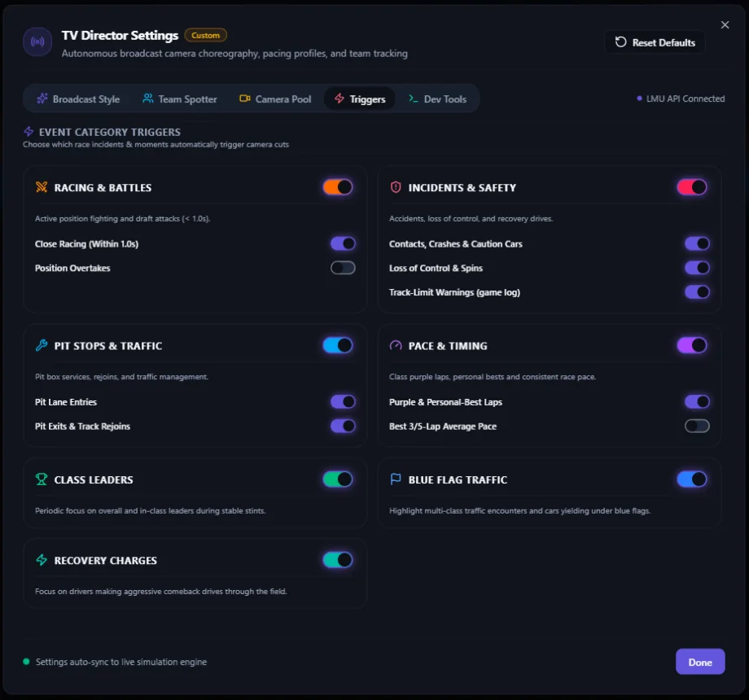Click the sparkle icon on Broadcast Style tab

[x=42, y=98]
